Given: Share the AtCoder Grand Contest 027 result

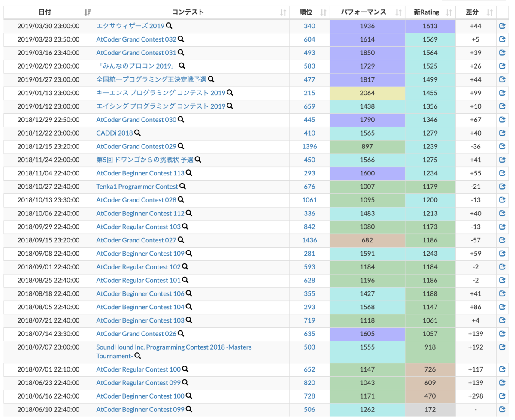Looking at the screenshot, I should [x=503, y=240].
